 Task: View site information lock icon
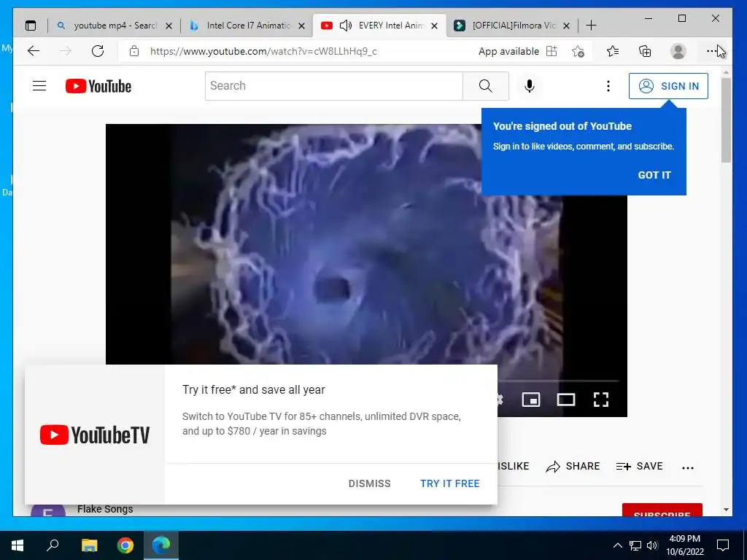tap(134, 51)
